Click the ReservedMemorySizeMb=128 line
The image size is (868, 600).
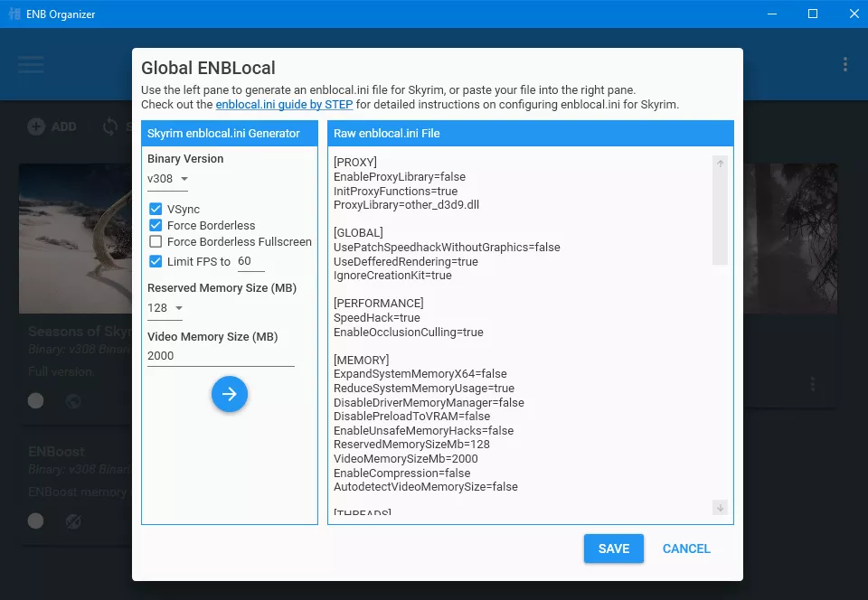pyautogui.click(x=411, y=445)
